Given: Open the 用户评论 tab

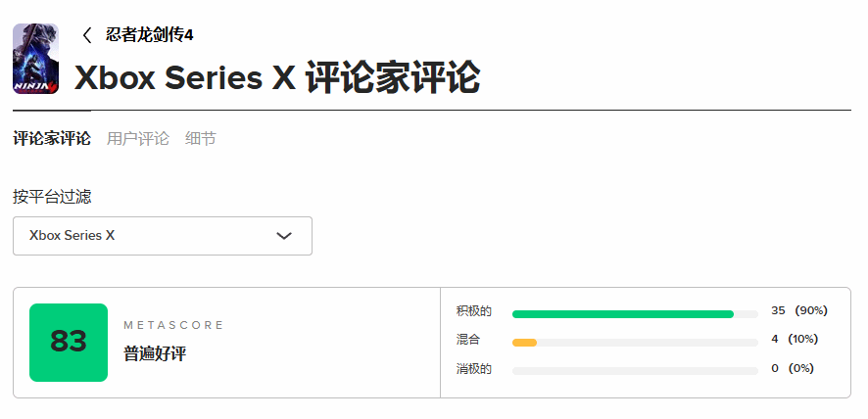Looking at the screenshot, I should point(138,139).
